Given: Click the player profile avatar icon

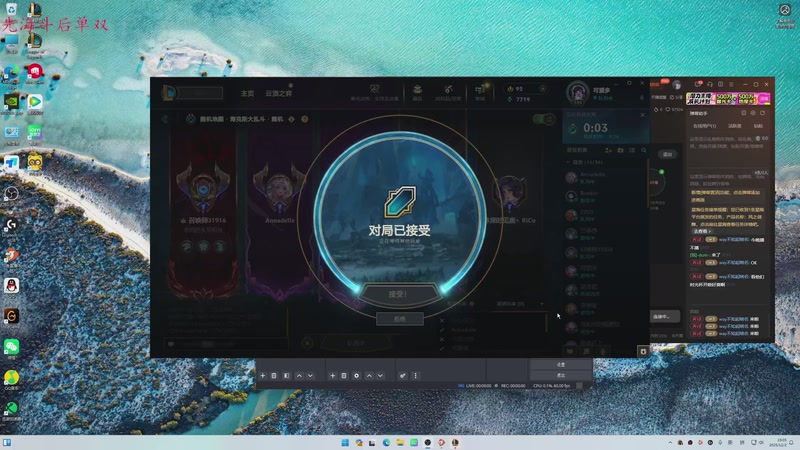Looking at the screenshot, I should pos(577,92).
